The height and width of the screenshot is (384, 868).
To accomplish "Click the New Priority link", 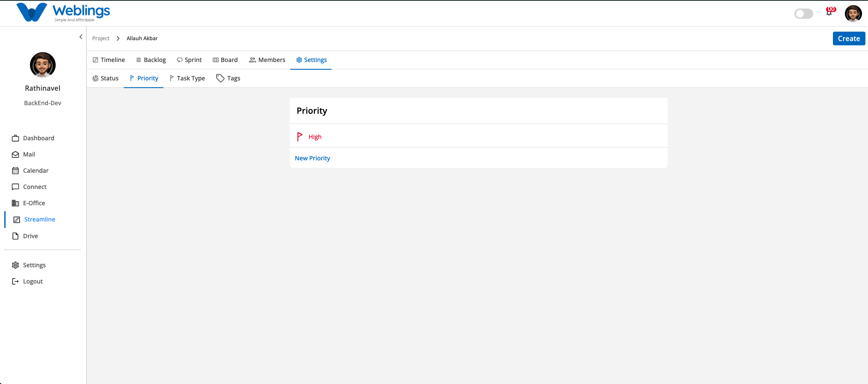I will (312, 158).
